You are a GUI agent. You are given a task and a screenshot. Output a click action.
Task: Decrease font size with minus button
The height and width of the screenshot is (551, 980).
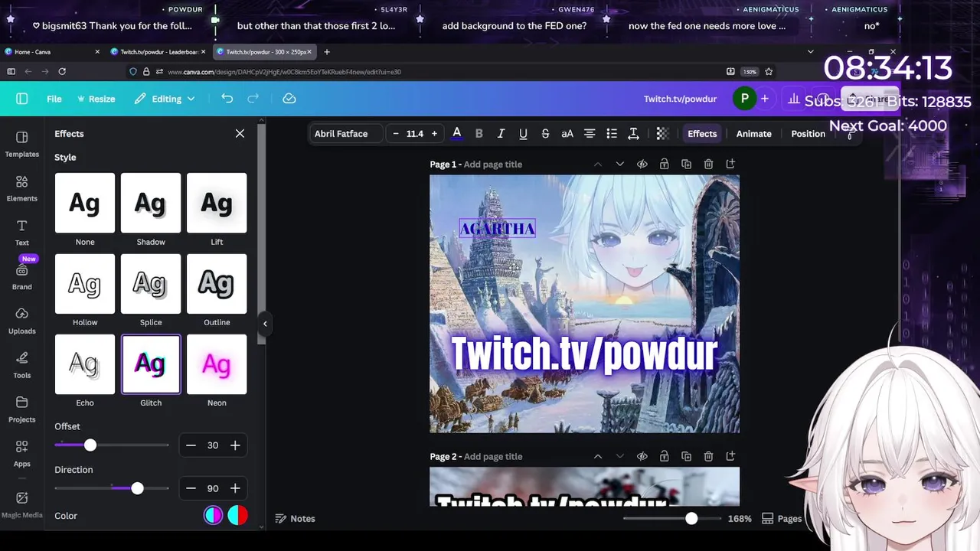coord(396,133)
